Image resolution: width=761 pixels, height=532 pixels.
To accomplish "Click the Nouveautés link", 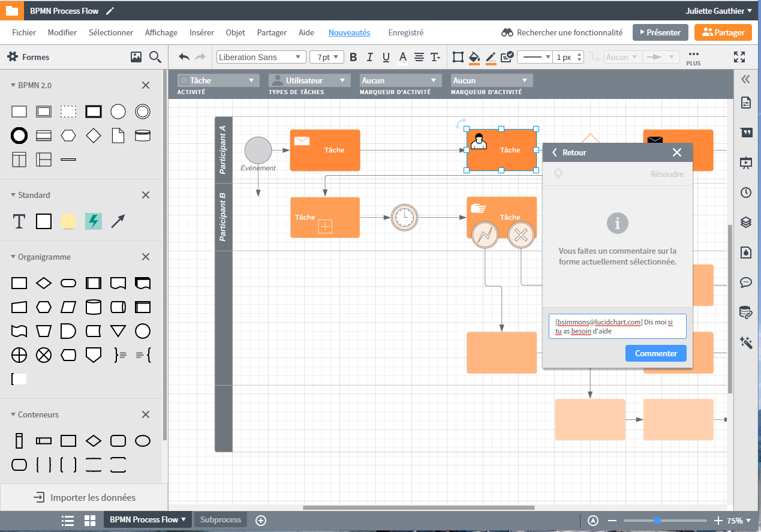I will click(349, 32).
